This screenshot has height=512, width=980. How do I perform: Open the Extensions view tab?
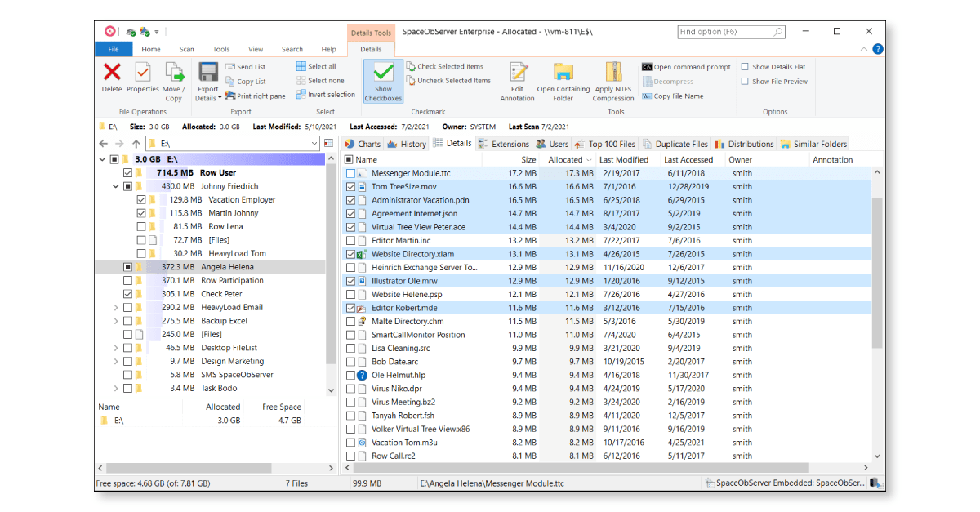pos(504,144)
